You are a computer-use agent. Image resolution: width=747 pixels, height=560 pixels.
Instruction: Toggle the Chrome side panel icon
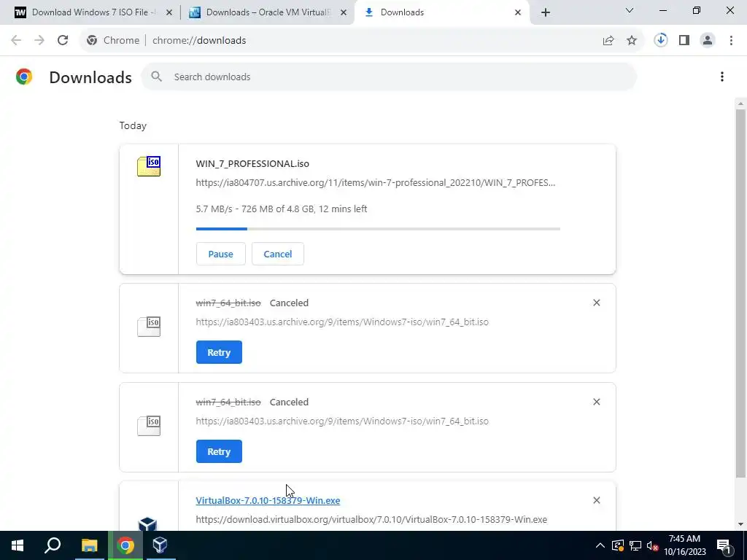tap(684, 41)
